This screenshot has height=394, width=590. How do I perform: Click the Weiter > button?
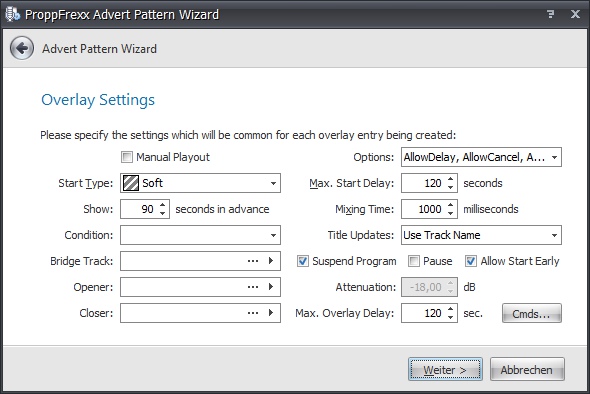[445, 369]
